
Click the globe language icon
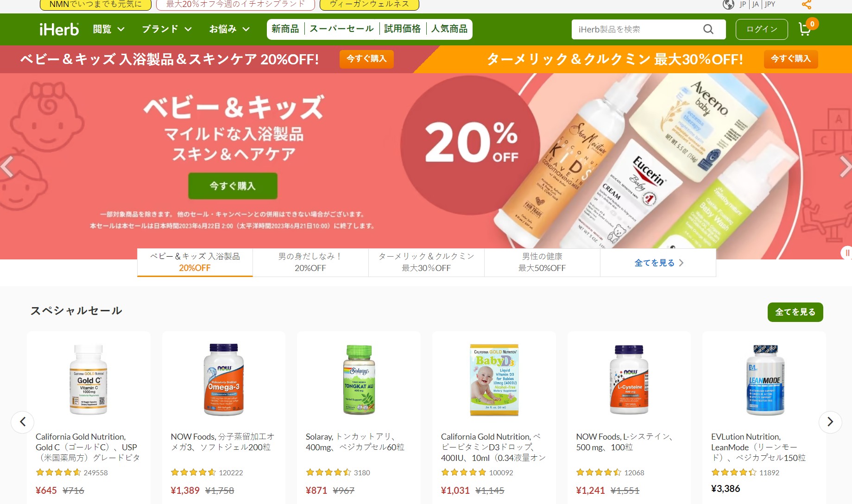728,5
